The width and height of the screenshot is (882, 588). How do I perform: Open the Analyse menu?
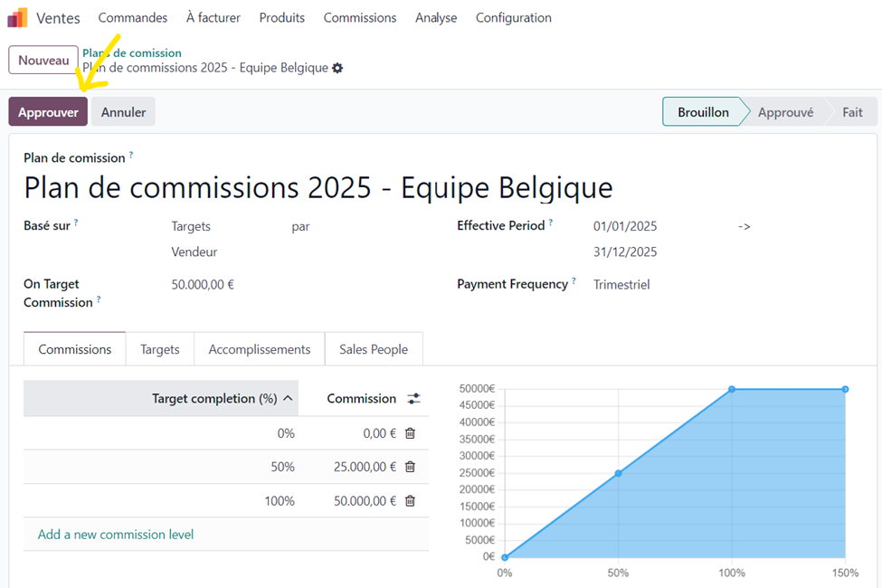[436, 18]
